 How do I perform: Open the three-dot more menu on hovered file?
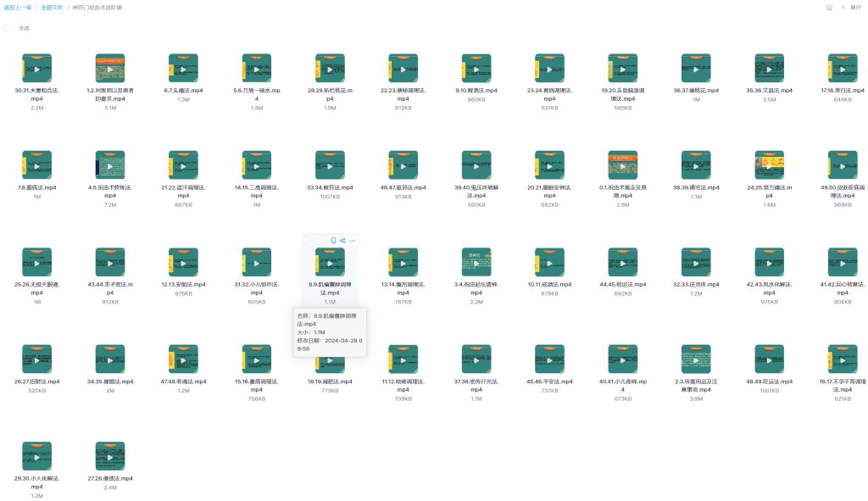tap(353, 241)
